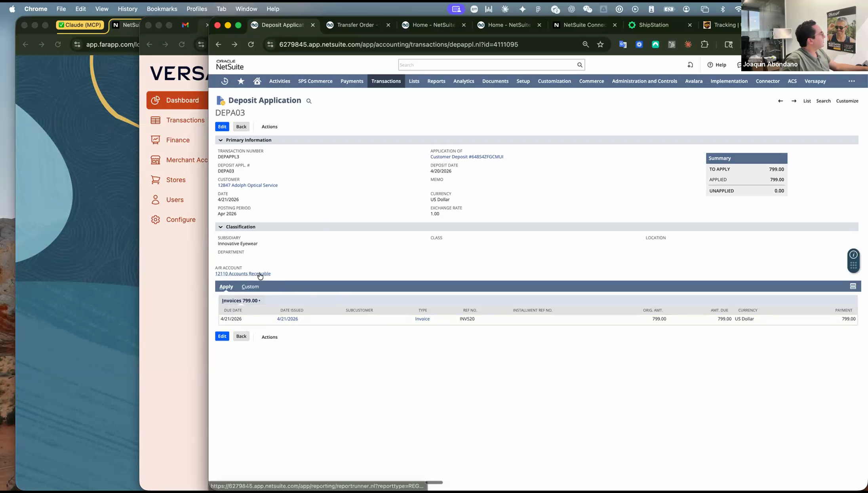Open the Shortcuts star icon

tap(241, 81)
